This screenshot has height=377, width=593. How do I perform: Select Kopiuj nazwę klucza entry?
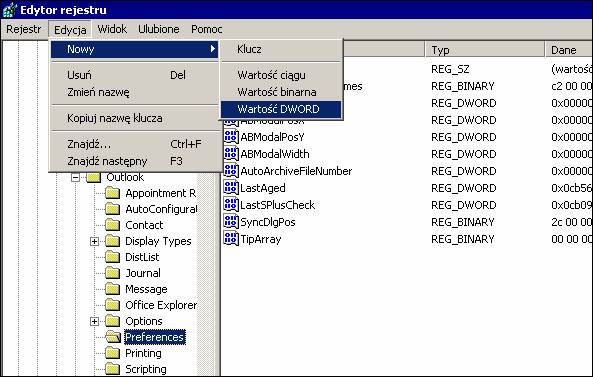tap(135, 118)
